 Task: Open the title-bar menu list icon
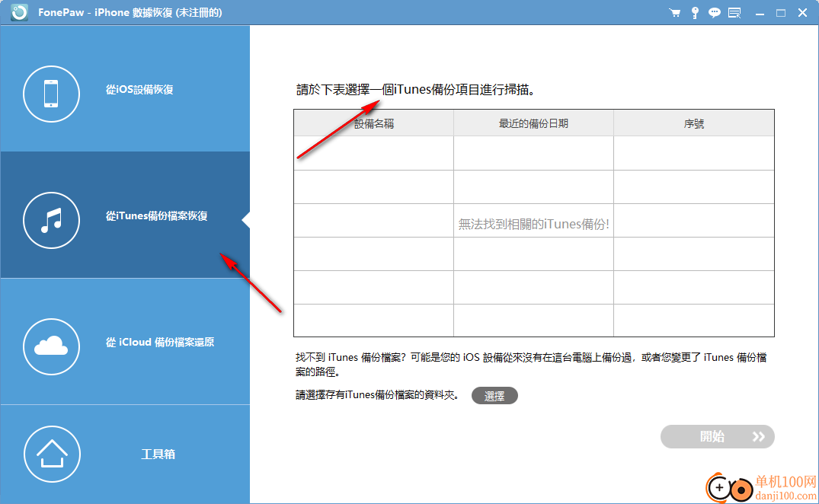tap(734, 13)
